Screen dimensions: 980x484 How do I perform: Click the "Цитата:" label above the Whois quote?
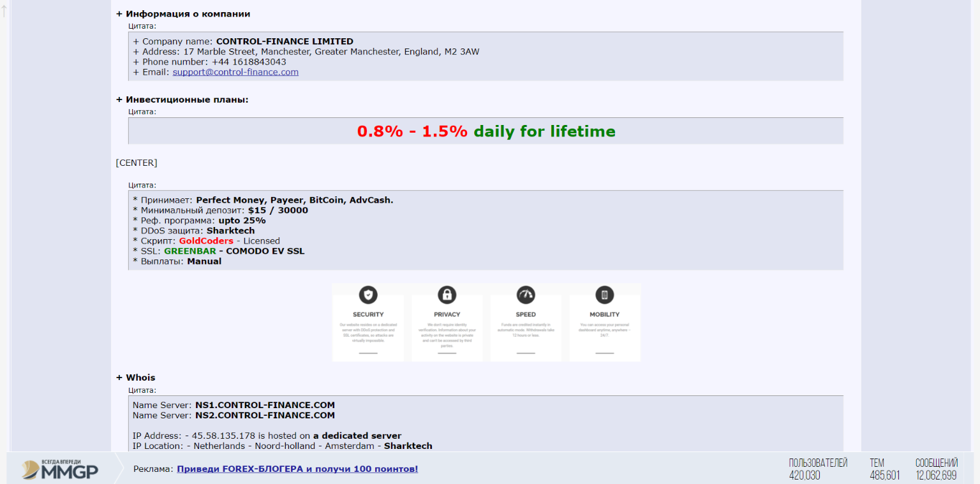pyautogui.click(x=142, y=390)
